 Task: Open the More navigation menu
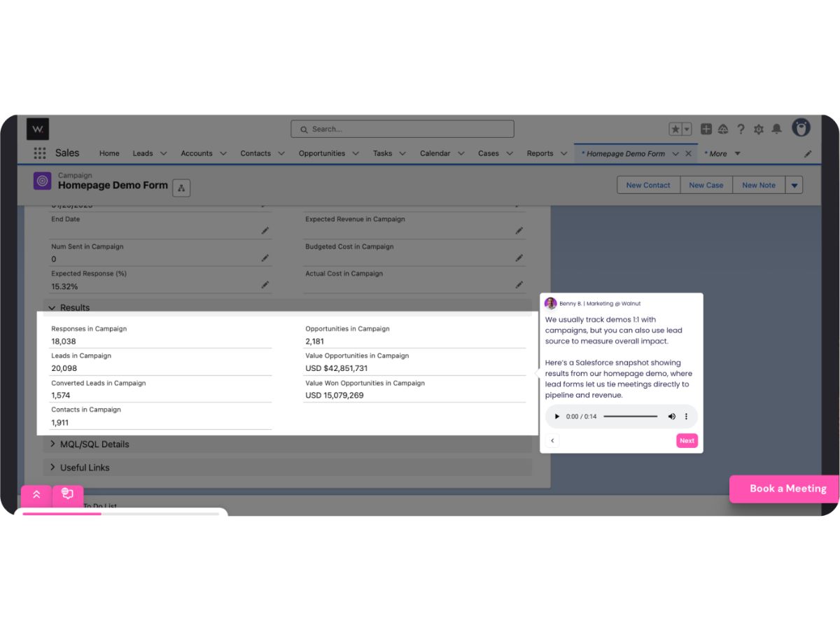point(722,154)
